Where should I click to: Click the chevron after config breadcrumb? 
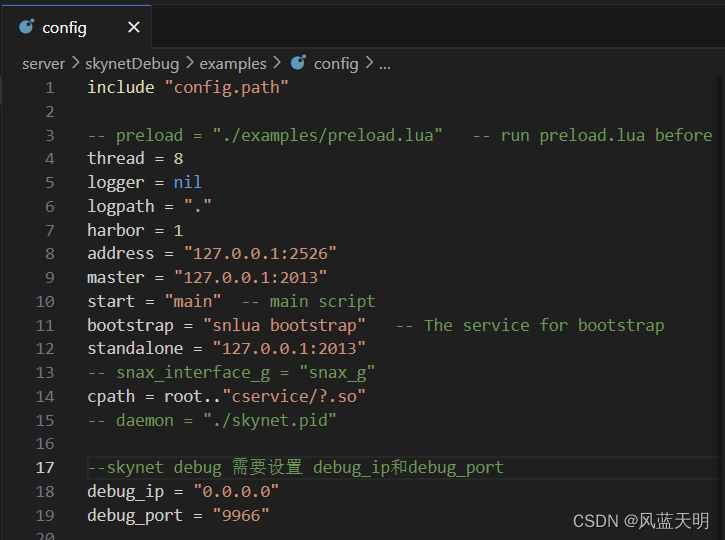369,63
